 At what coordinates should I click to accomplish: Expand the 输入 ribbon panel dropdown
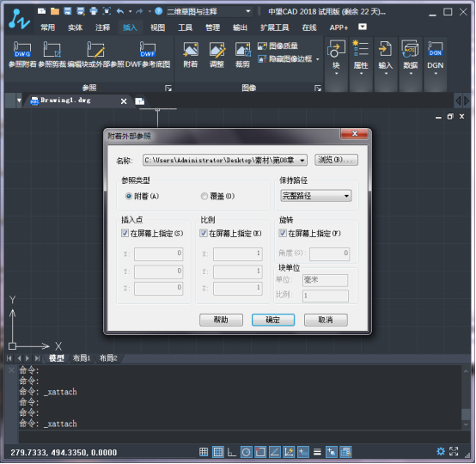click(386, 74)
